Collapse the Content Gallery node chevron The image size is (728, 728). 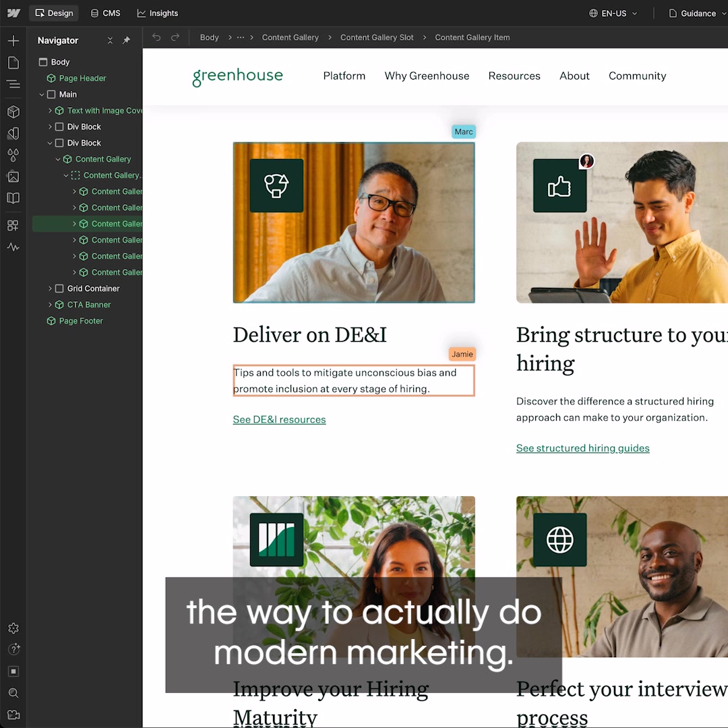tap(58, 159)
